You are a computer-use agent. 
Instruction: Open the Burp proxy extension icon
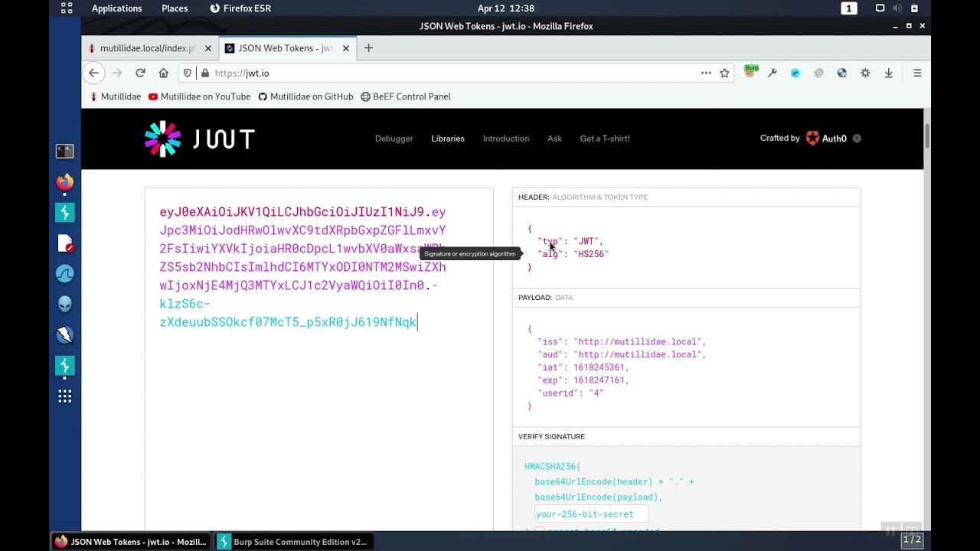(x=751, y=72)
